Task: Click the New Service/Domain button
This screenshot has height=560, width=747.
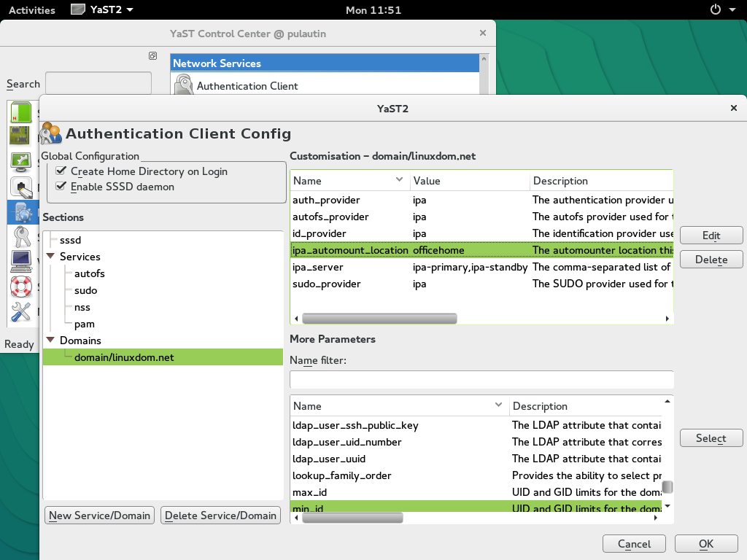Action: (99, 515)
